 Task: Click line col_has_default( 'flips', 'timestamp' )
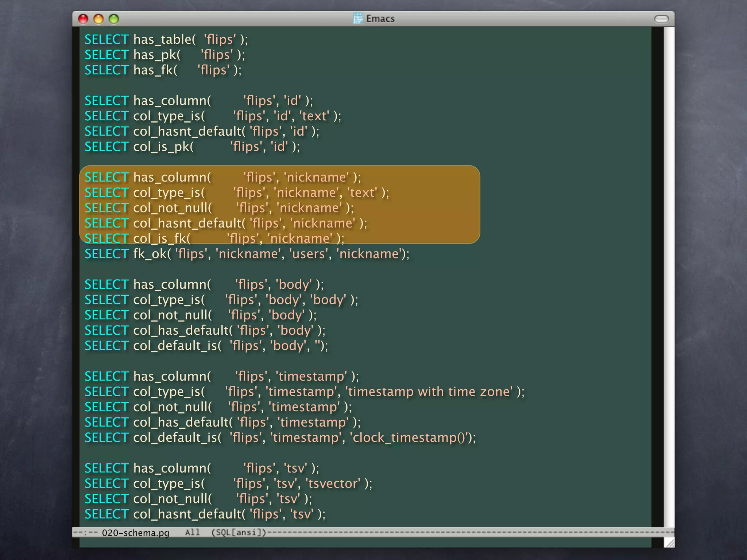pyautogui.click(x=222, y=422)
